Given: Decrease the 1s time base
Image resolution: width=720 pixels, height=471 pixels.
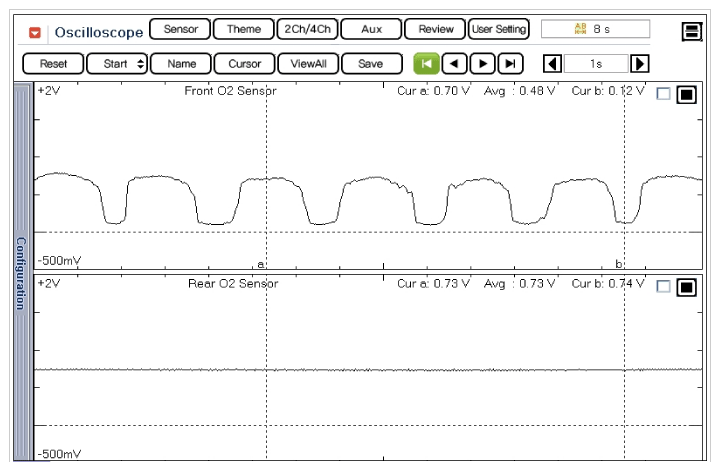Looking at the screenshot, I should 551,64.
